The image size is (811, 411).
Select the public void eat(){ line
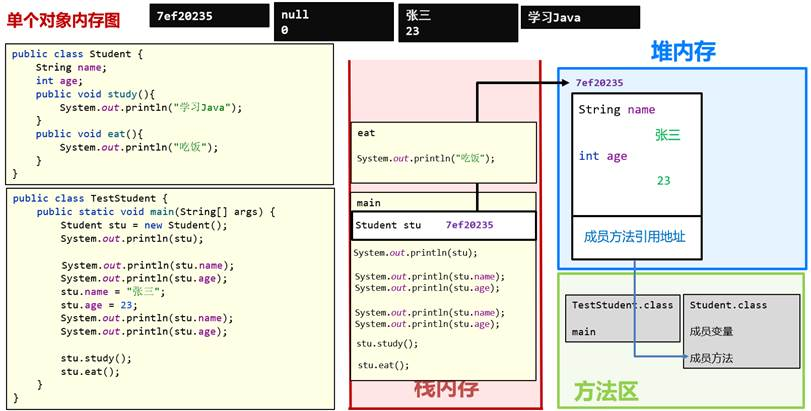(89, 134)
